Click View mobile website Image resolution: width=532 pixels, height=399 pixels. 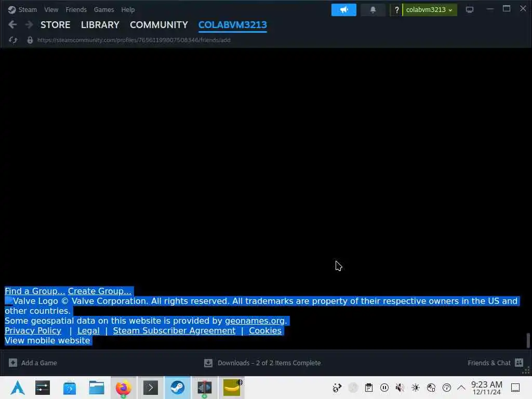point(47,340)
